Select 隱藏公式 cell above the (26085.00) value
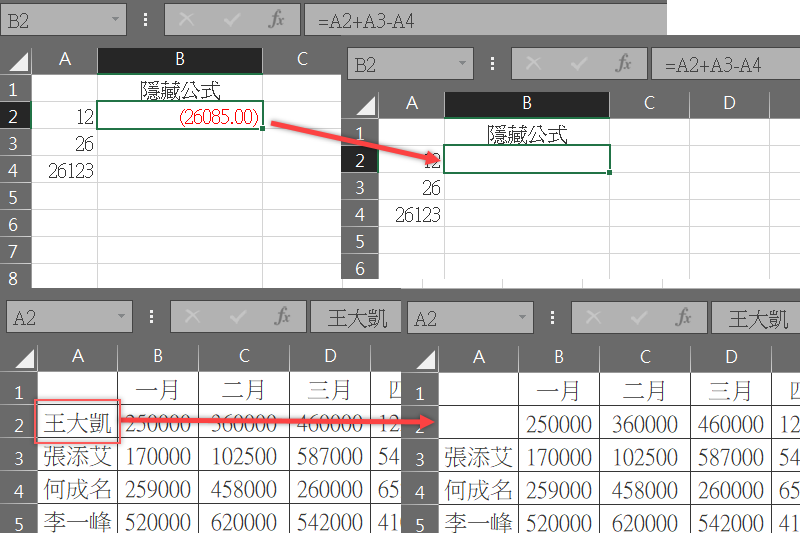The image size is (800, 533). (180, 88)
